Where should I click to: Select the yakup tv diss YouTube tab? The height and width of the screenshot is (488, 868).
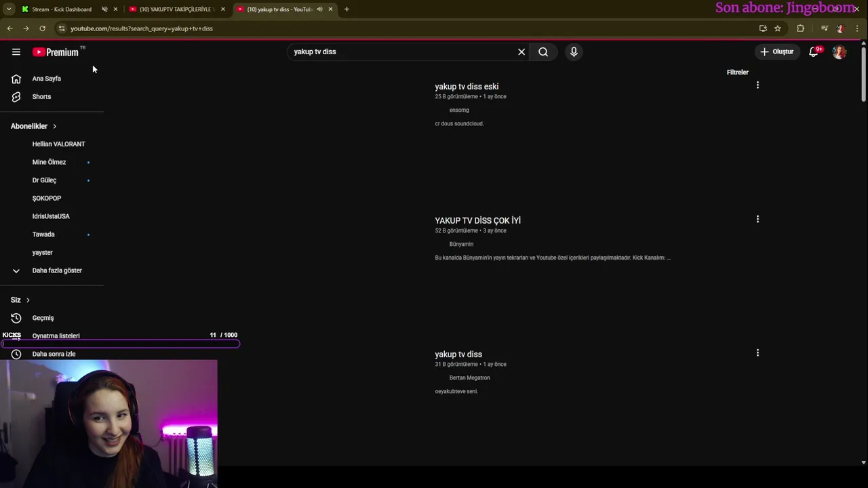279,9
